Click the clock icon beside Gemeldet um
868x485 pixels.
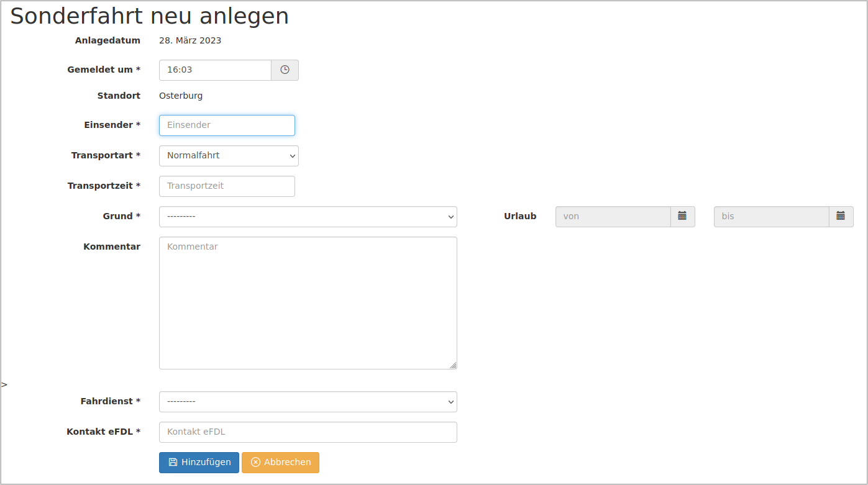tap(285, 70)
